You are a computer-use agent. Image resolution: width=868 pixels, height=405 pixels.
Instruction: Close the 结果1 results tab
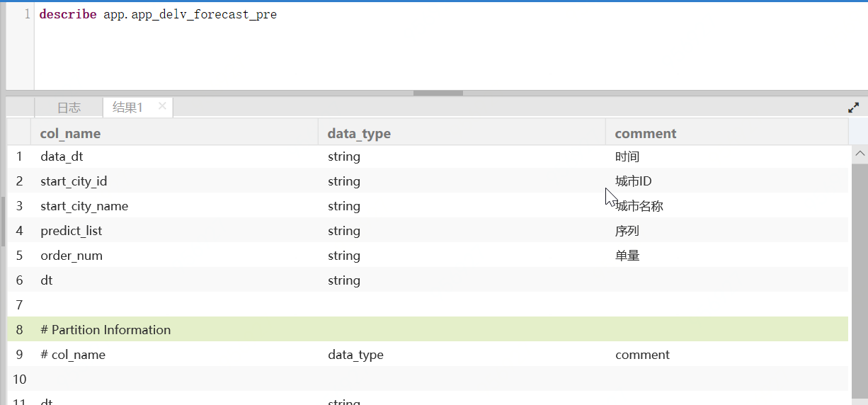click(162, 106)
